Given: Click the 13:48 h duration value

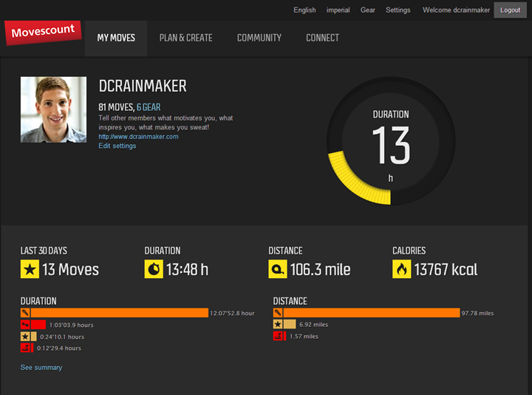Looking at the screenshot, I should pyautogui.click(x=187, y=270).
